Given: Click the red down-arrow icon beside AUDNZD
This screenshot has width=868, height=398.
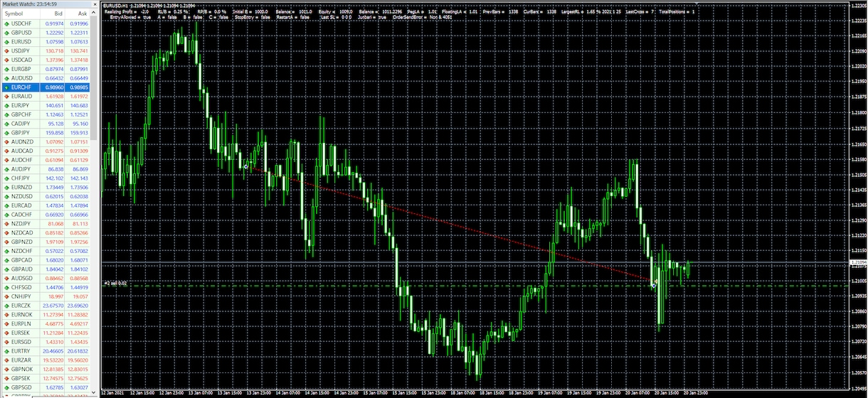Looking at the screenshot, I should tap(6, 142).
